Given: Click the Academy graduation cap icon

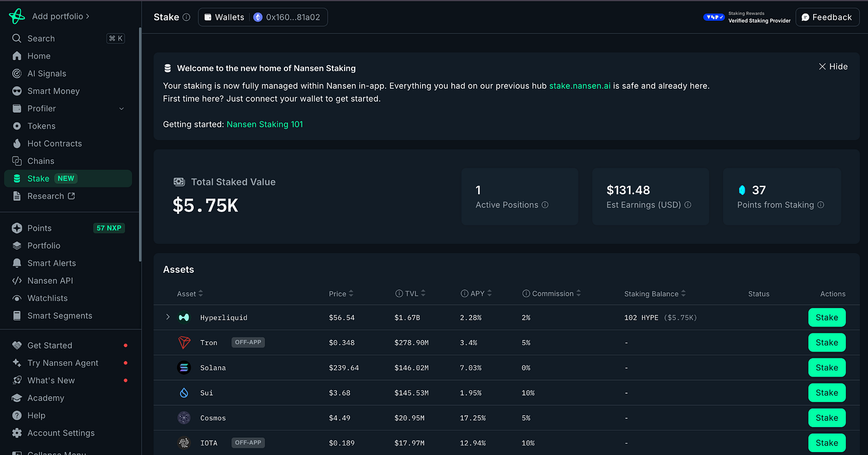Looking at the screenshot, I should click(17, 398).
